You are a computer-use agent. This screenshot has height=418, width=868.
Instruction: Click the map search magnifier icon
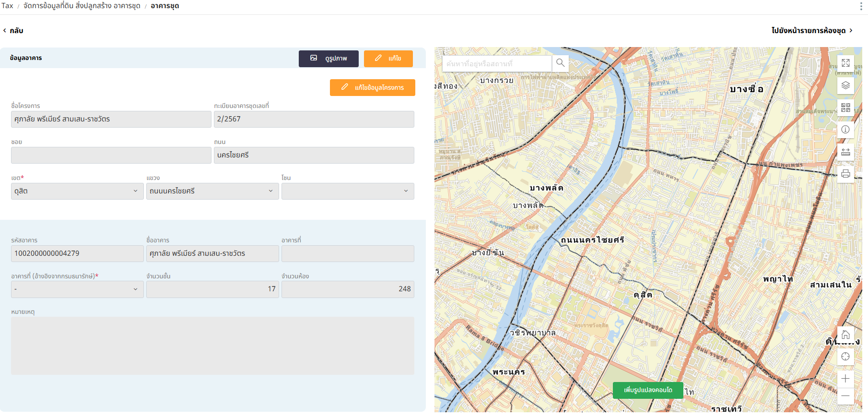pyautogui.click(x=560, y=63)
